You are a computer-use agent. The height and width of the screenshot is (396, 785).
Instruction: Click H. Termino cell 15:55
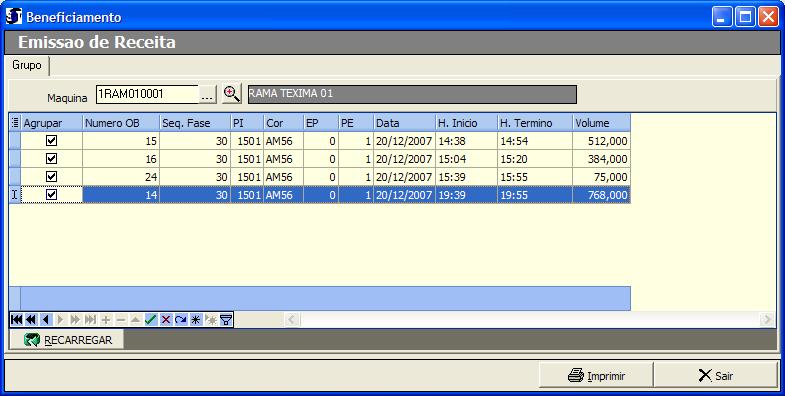point(535,177)
